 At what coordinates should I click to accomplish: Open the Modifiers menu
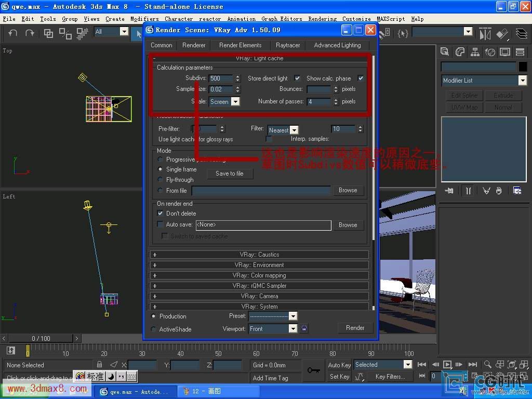pyautogui.click(x=144, y=19)
